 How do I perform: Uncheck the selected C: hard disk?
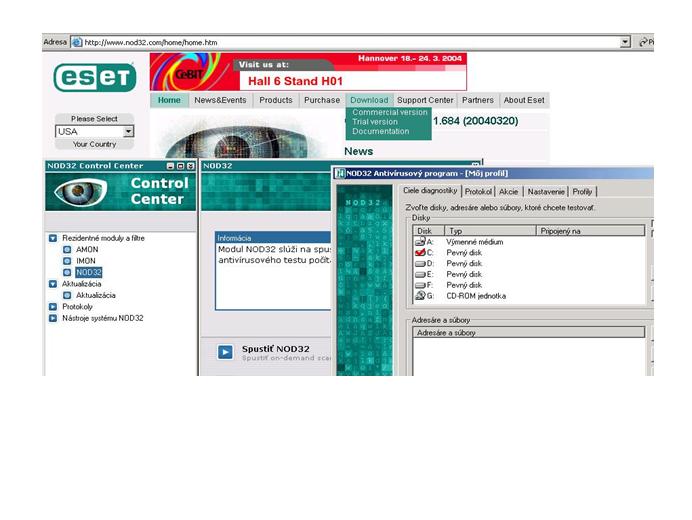[420, 253]
